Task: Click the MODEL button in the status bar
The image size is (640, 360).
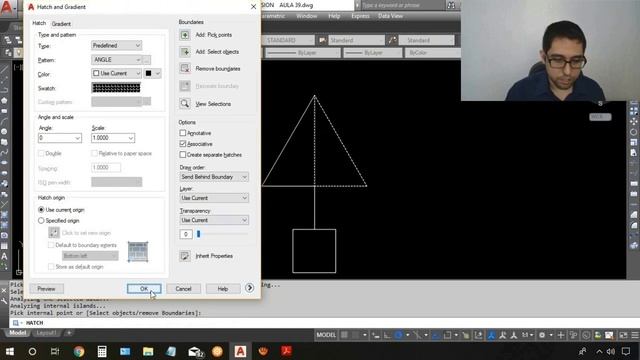Action: (326, 335)
